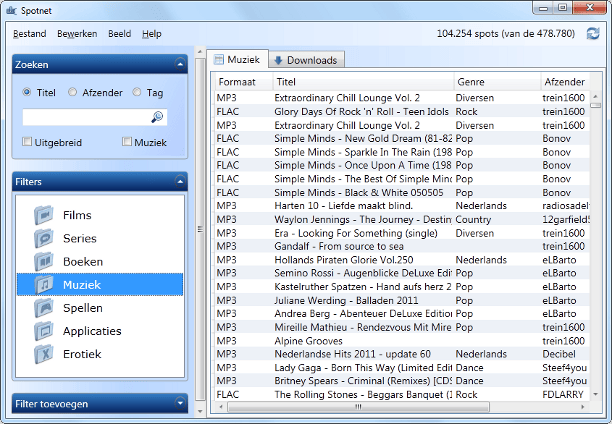Select the Applicaties filter
This screenshot has width=612, height=424.
click(x=100, y=331)
